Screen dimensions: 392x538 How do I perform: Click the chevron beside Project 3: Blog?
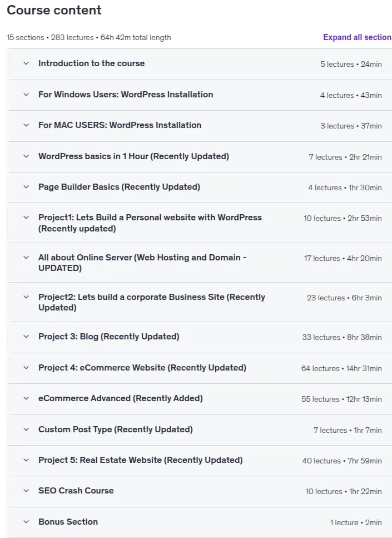[26, 336]
